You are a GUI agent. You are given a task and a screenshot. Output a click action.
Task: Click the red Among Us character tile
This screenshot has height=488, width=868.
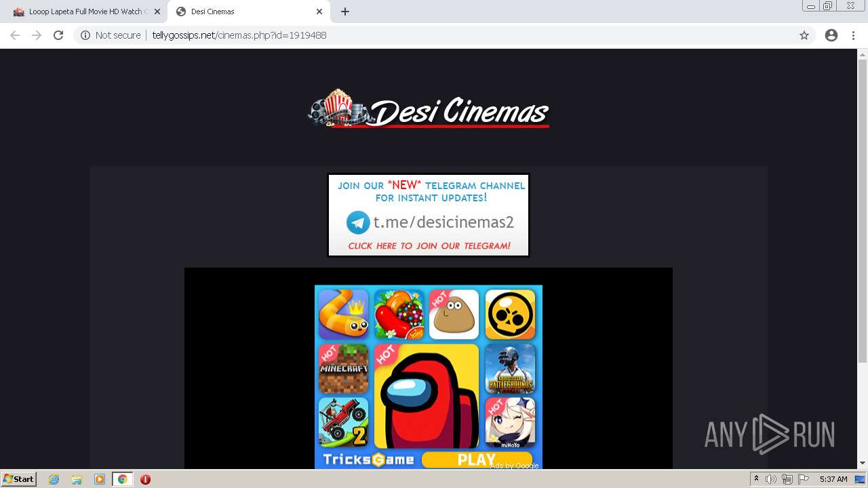pos(427,396)
